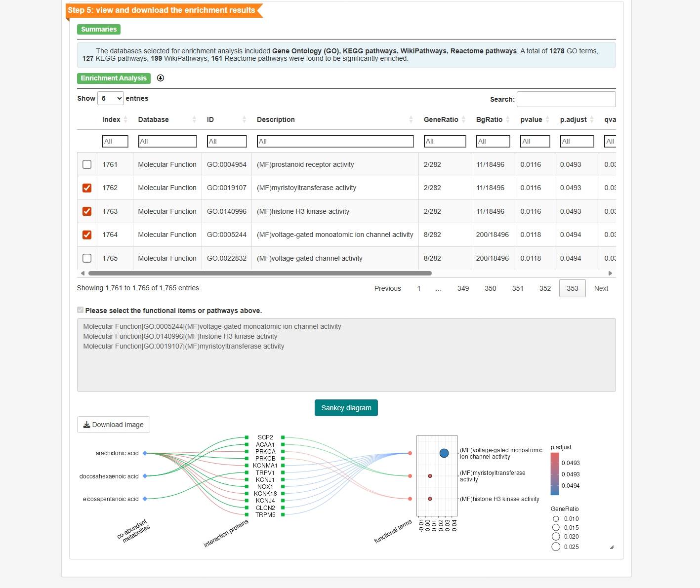Click right arrow of horizontal table scrollbar
Image resolution: width=700 pixels, height=588 pixels.
coord(611,273)
